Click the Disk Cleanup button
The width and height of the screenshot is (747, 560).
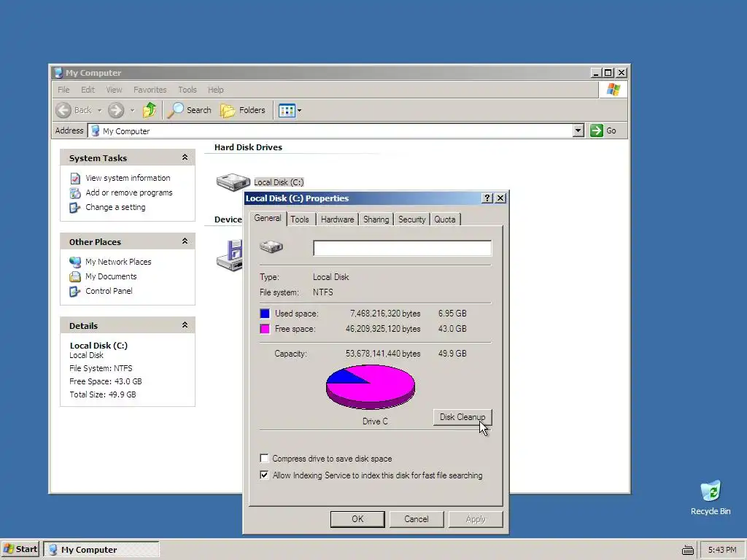click(462, 416)
